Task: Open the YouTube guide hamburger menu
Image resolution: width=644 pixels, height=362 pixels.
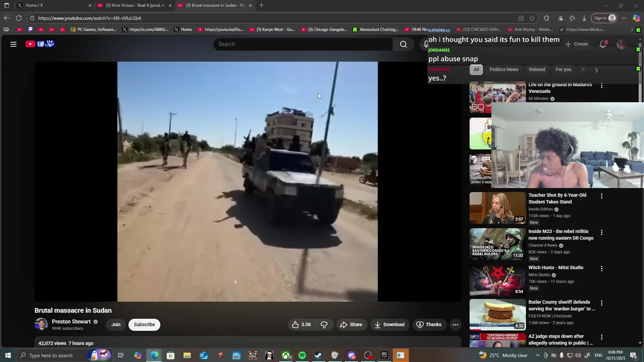Action: [14, 44]
